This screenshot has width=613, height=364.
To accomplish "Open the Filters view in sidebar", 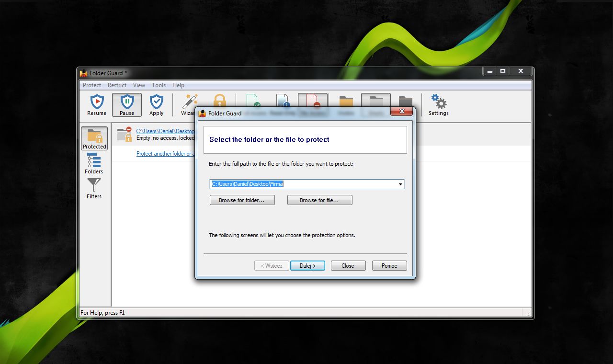I will coord(94,189).
